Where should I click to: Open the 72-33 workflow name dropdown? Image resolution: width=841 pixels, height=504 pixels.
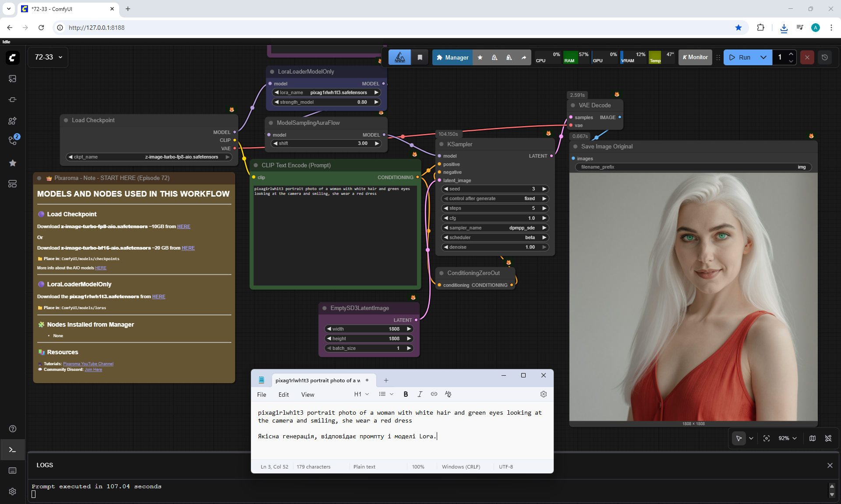pyautogui.click(x=48, y=57)
